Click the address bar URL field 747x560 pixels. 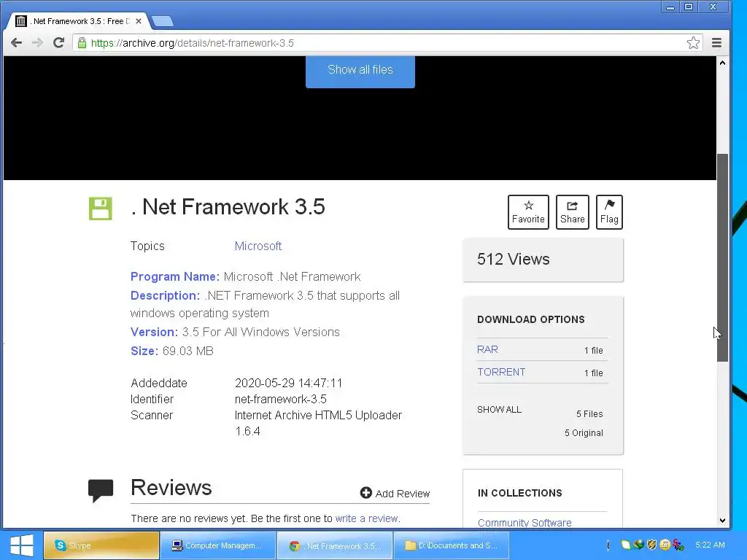click(x=387, y=43)
